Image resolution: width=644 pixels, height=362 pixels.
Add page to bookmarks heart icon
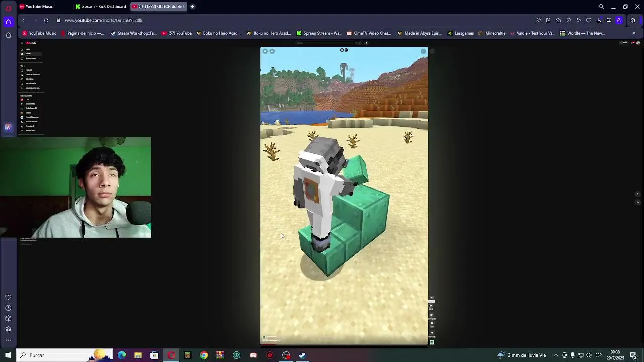click(589, 20)
